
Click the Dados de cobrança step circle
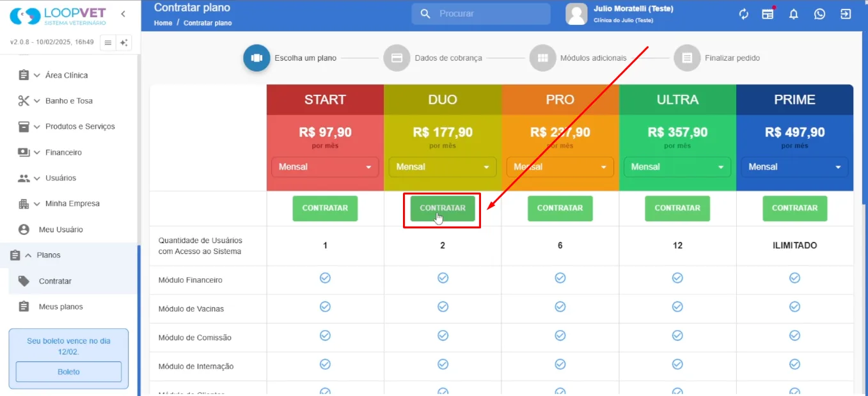coord(397,58)
